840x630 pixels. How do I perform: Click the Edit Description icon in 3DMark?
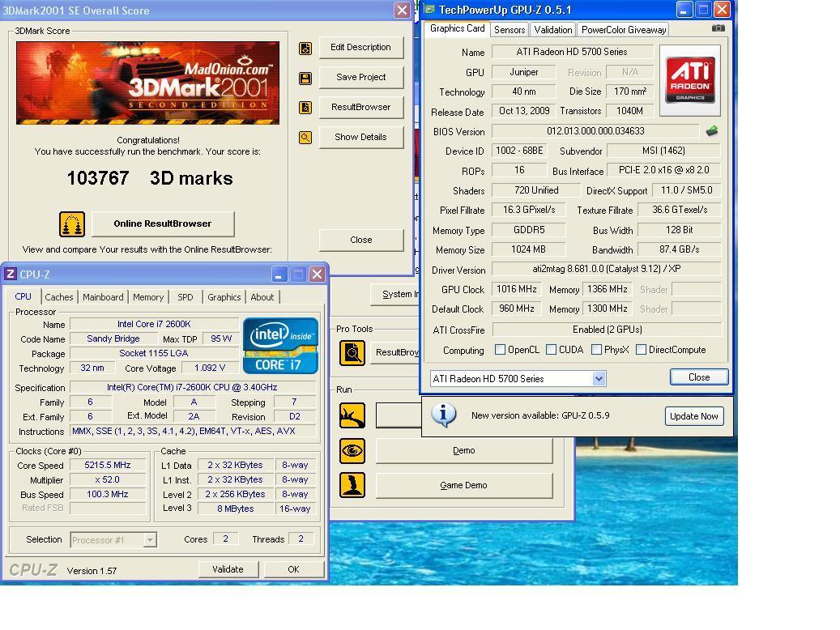point(305,49)
